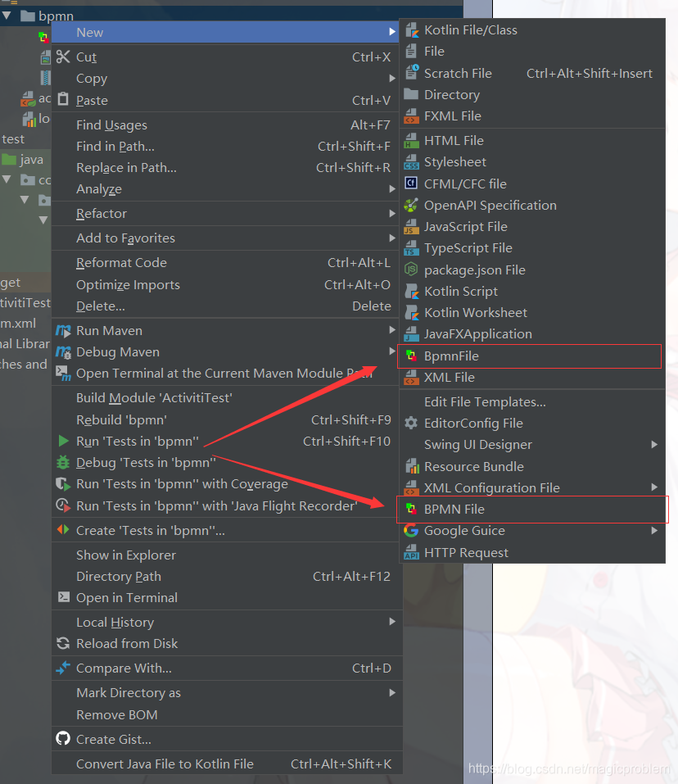Viewport: 678px width, 784px height.
Task: Click the BpmnFile template icon
Action: pyautogui.click(x=411, y=356)
